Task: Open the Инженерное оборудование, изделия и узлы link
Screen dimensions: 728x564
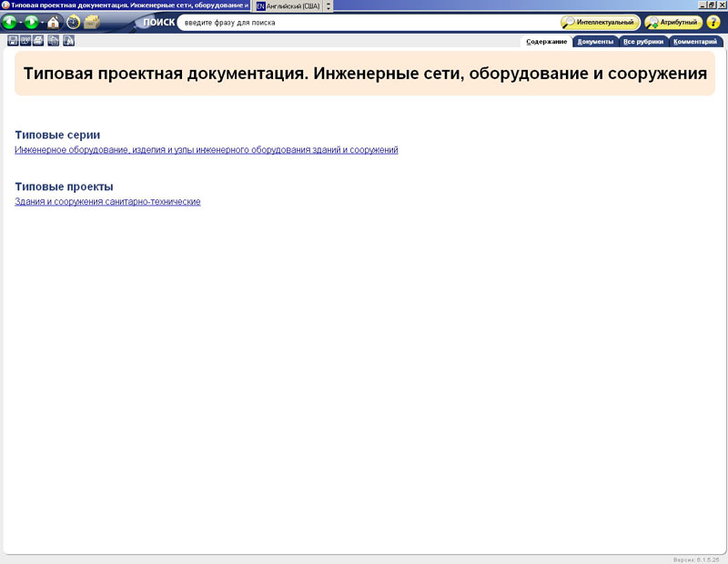Action: tap(207, 150)
